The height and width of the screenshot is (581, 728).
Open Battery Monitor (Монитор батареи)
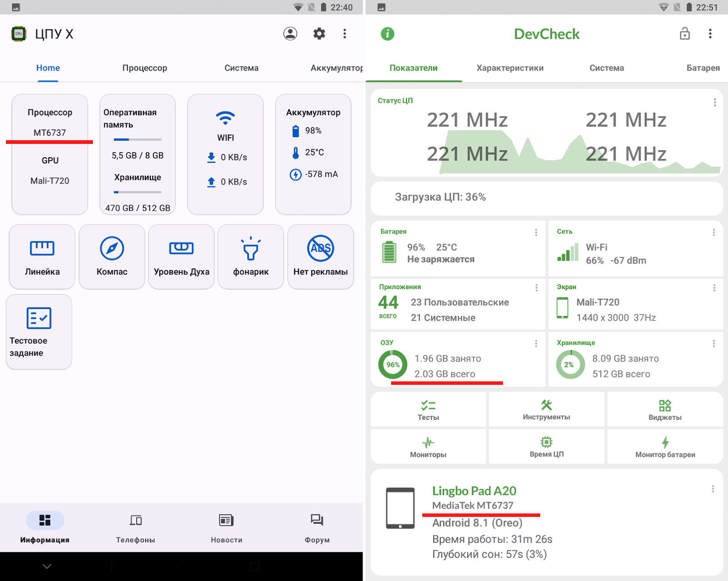tap(665, 446)
